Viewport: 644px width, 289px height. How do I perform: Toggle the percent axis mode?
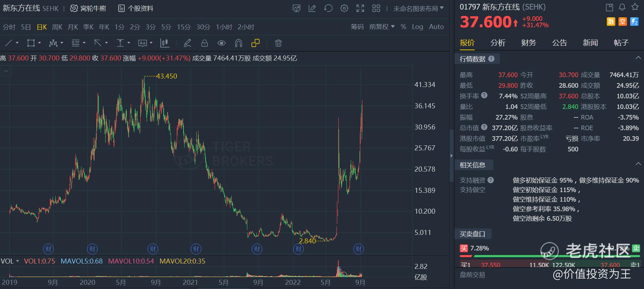tap(403, 27)
